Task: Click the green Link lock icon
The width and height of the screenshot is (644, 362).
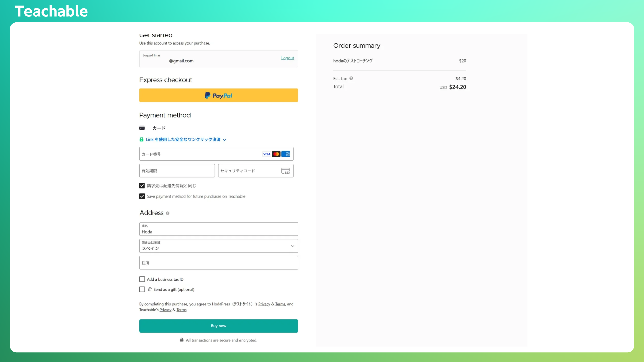Action: (x=142, y=139)
